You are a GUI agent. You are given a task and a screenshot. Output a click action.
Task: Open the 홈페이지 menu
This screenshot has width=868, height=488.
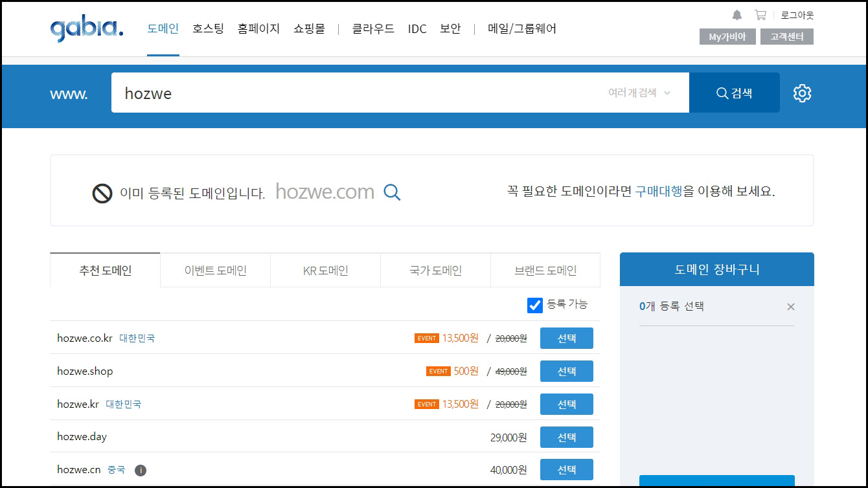[x=258, y=28]
